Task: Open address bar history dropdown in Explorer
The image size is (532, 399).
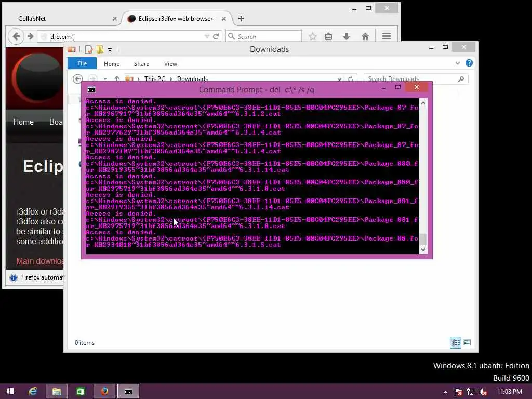Action: 339,79
